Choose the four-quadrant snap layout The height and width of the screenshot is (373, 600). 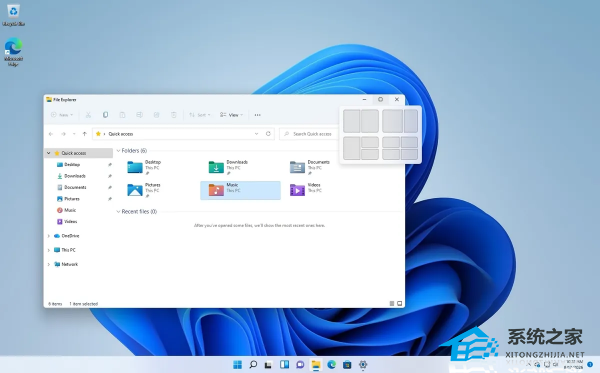point(400,148)
